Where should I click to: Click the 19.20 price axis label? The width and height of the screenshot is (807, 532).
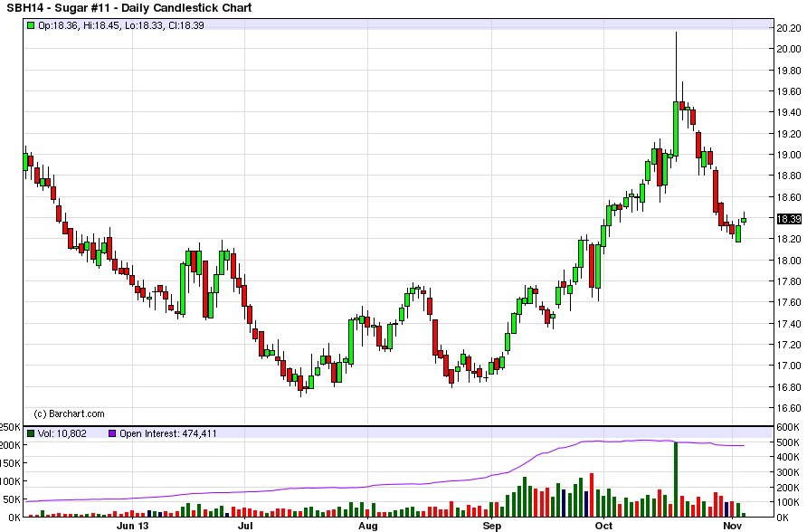point(789,134)
